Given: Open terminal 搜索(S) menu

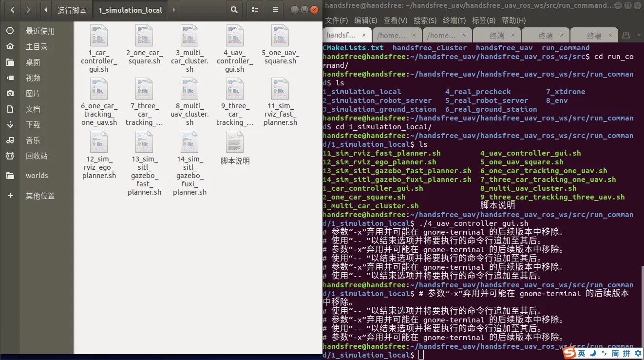Looking at the screenshot, I should pos(425,20).
